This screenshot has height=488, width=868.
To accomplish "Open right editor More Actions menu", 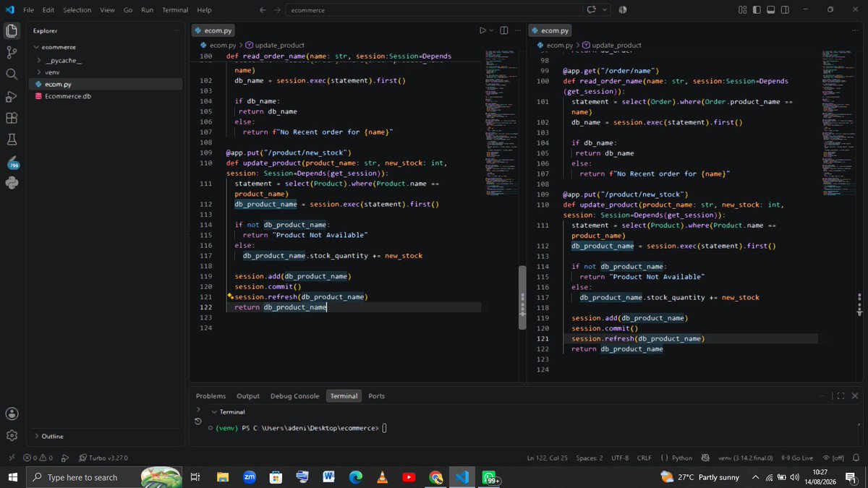I will pyautogui.click(x=856, y=30).
